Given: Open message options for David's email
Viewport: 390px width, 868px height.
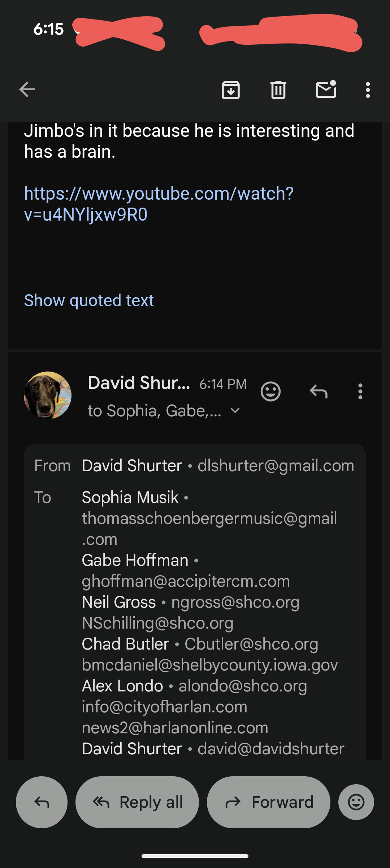Looking at the screenshot, I should click(x=360, y=391).
